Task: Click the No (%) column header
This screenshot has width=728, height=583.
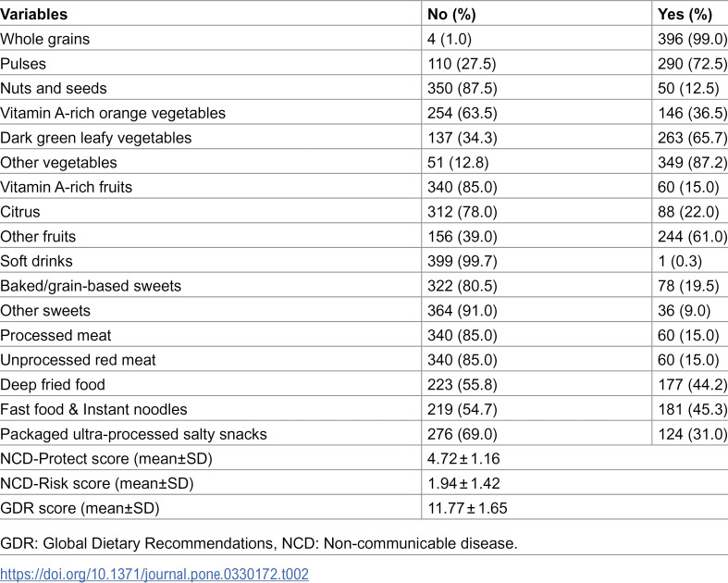Action: pyautogui.click(x=451, y=15)
